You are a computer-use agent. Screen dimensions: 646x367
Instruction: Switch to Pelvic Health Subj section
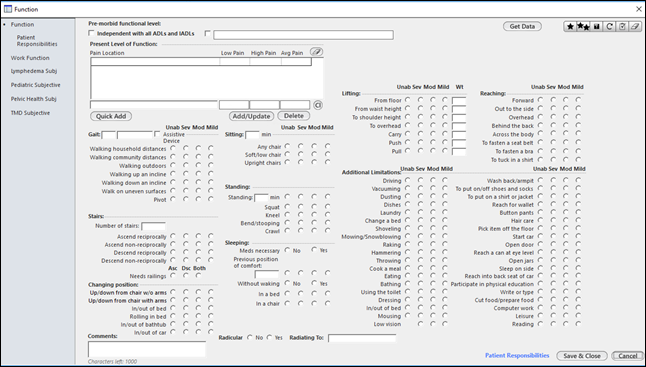click(x=33, y=99)
